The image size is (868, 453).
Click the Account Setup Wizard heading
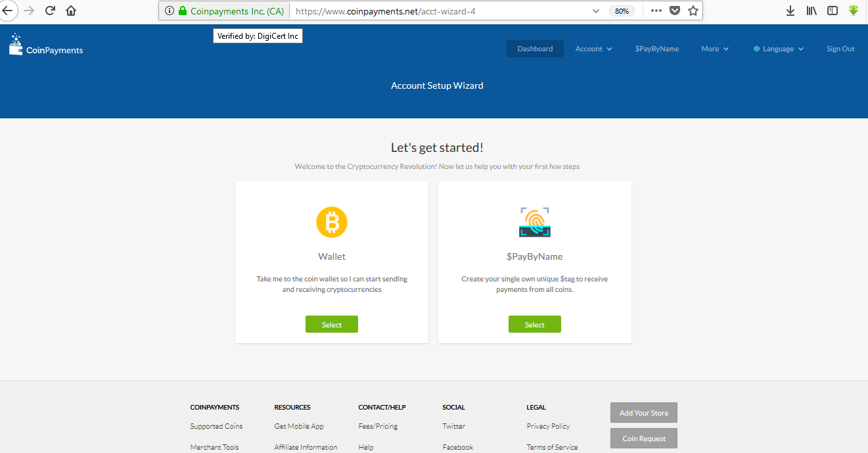click(x=437, y=85)
